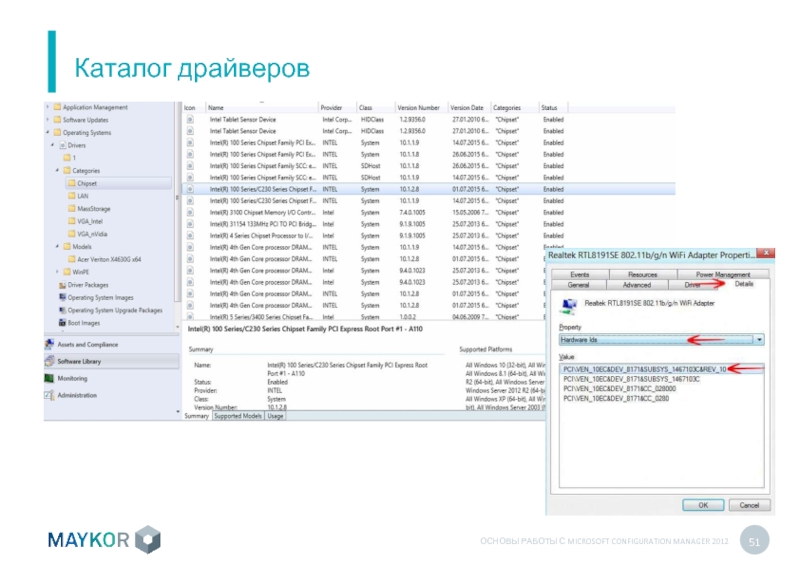Select the first hardware ID value ending REV_10
The image size is (800, 565).
coord(643,369)
